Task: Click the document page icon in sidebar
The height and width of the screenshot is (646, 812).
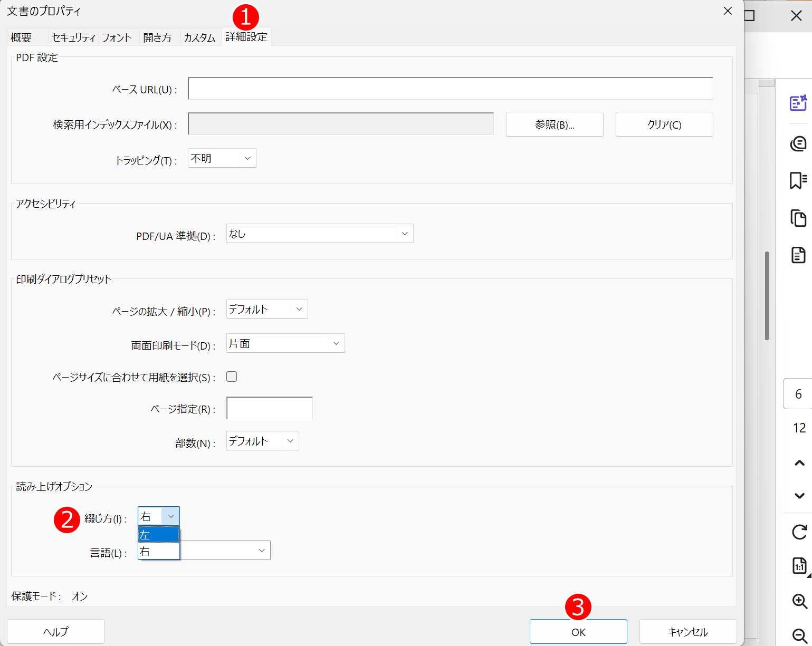Action: (x=798, y=255)
